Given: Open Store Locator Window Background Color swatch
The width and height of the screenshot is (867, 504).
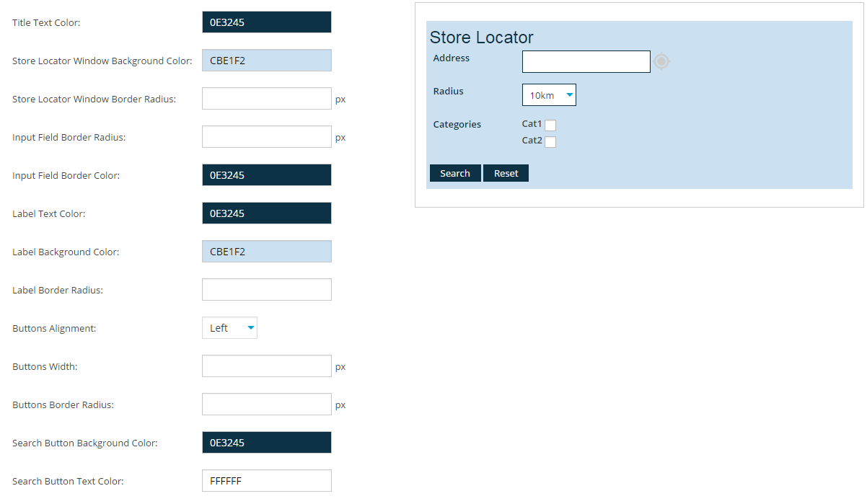Looking at the screenshot, I should pyautogui.click(x=266, y=61).
